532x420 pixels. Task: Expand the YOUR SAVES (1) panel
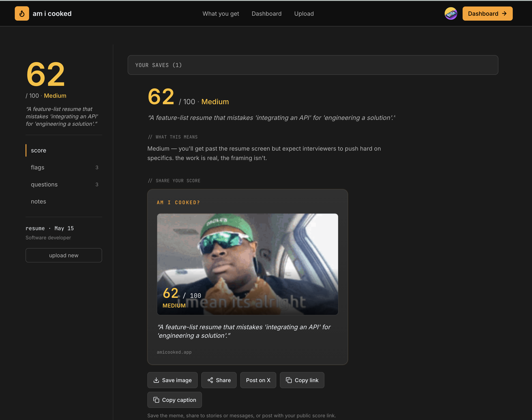click(x=313, y=65)
